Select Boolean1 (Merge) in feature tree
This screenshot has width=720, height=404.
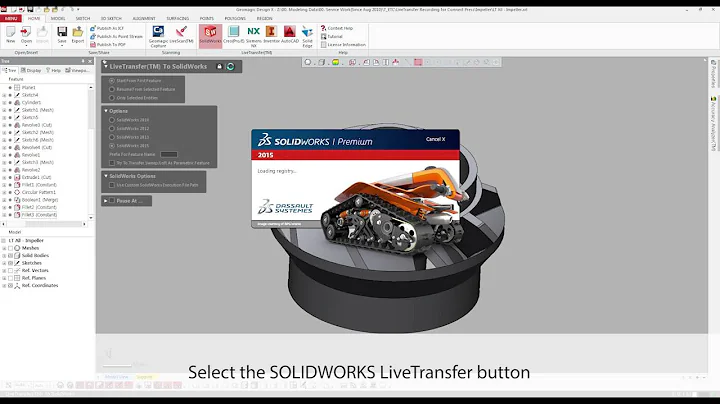[40, 200]
